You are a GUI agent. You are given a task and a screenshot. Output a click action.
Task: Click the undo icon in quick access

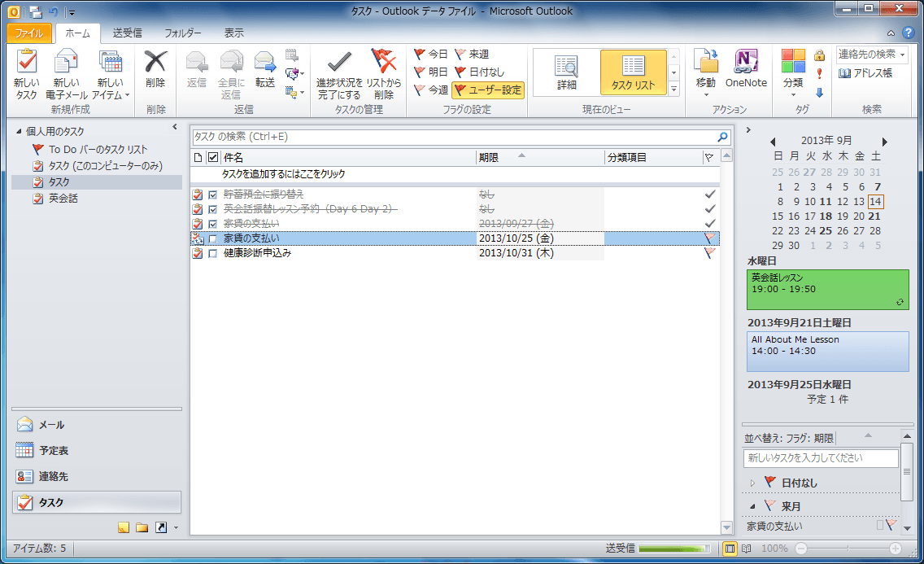(x=54, y=11)
